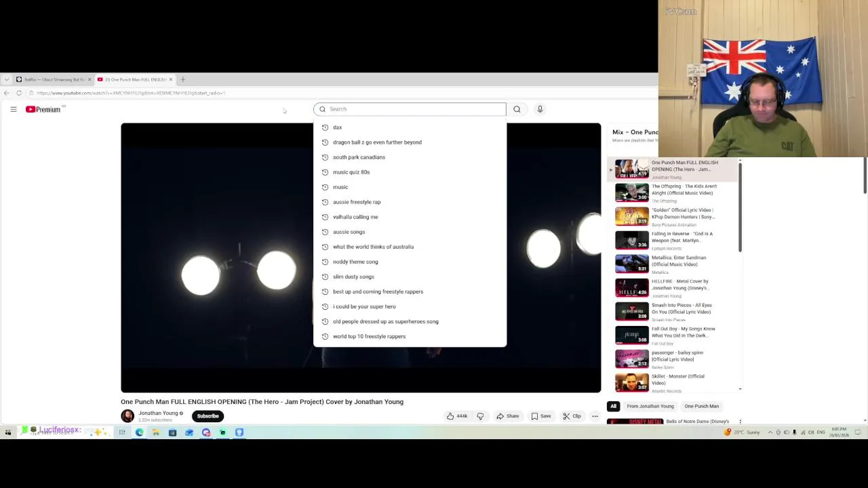
Task: Select 'i could be your super hero'
Action: tap(410, 306)
